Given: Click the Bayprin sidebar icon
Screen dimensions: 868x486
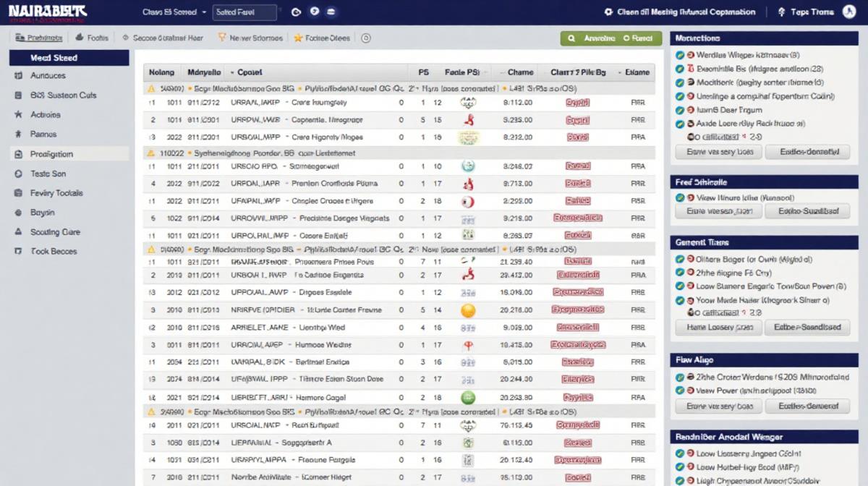Looking at the screenshot, I should pos(17,213).
